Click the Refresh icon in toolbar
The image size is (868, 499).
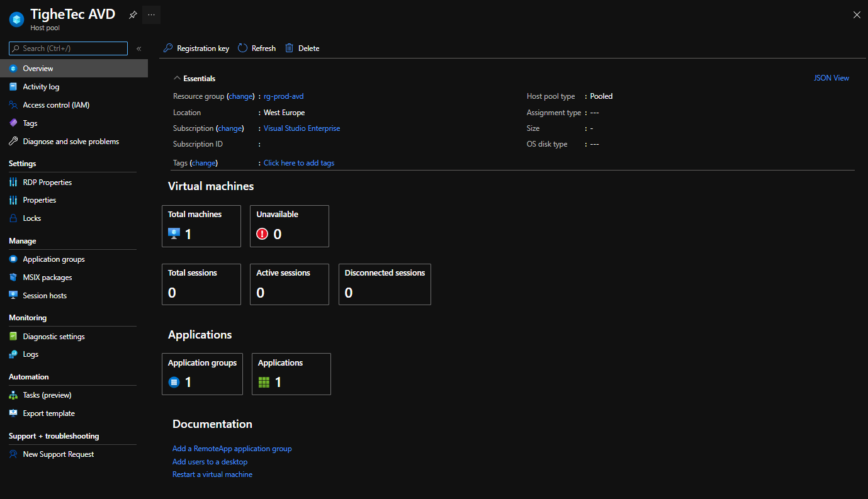[x=242, y=48]
